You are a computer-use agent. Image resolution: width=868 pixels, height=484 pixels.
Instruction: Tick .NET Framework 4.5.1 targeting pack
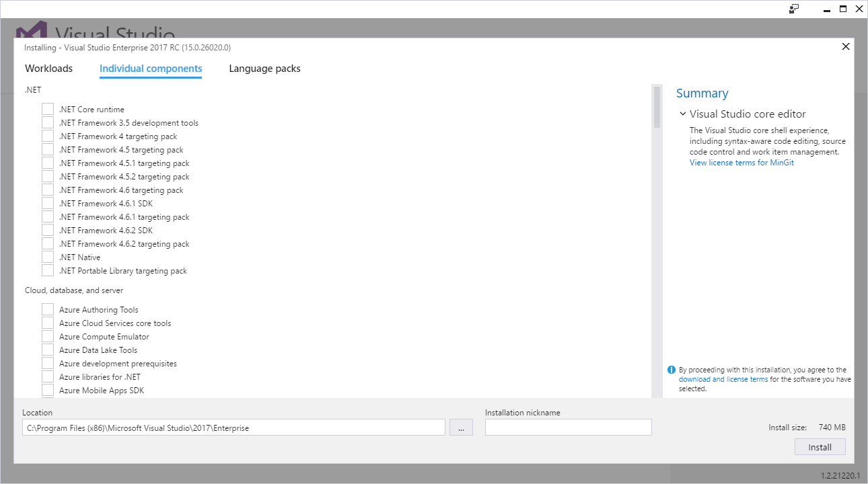click(x=48, y=163)
